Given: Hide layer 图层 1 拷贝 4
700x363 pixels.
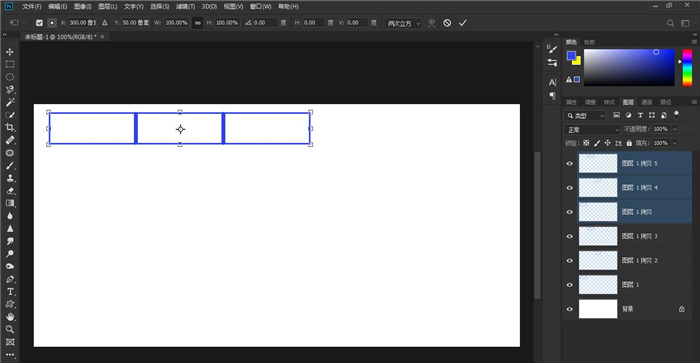Looking at the screenshot, I should point(570,188).
